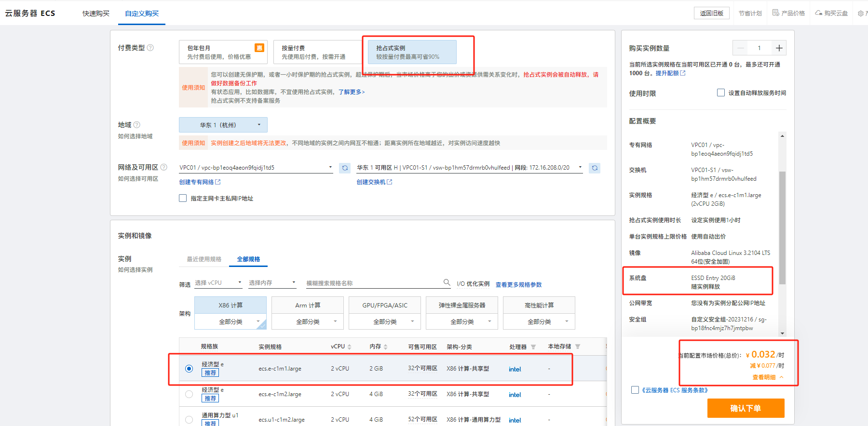Refresh the vSwitch list icon
Screen dimensions: 868x426
[x=595, y=168]
